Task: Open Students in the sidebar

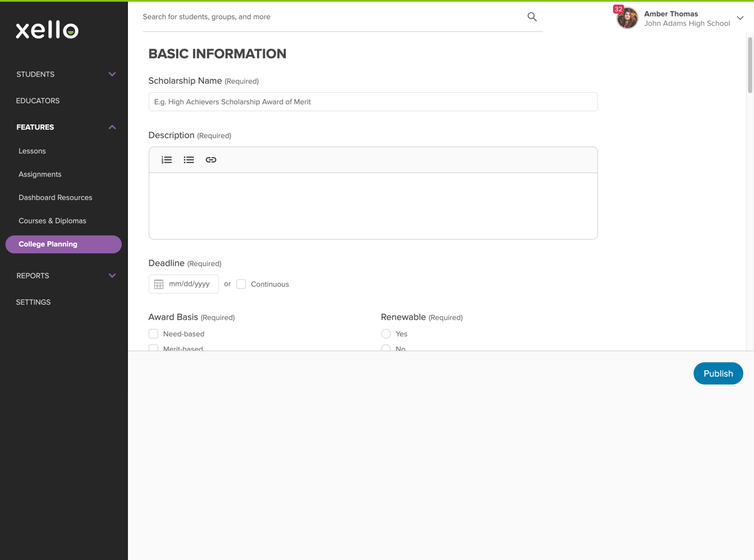Action: [35, 74]
